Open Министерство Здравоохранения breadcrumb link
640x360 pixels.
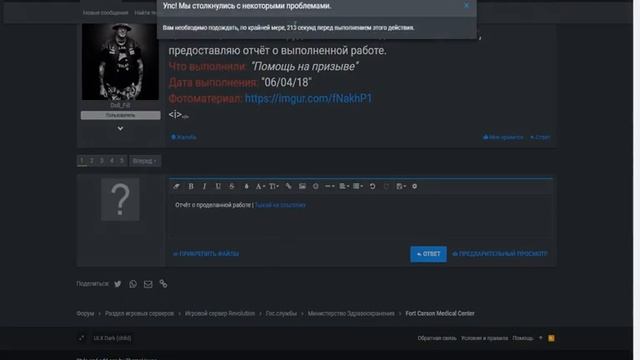coord(351,313)
